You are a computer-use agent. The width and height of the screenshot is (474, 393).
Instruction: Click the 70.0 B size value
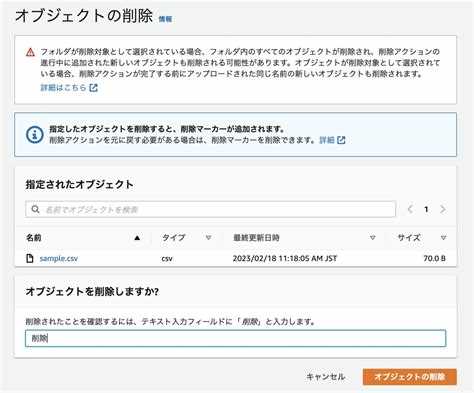(x=434, y=258)
